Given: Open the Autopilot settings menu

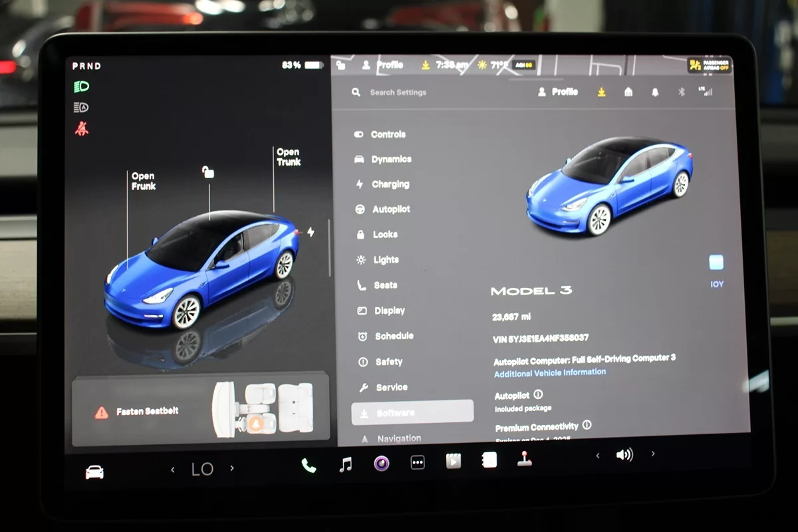Looking at the screenshot, I should pyautogui.click(x=390, y=209).
